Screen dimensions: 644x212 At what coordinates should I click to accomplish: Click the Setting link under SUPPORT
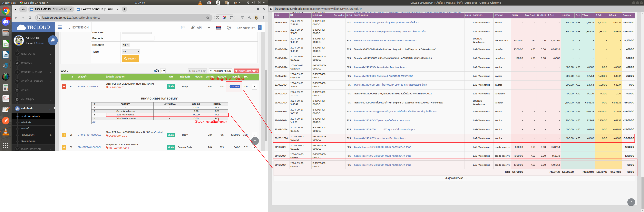(40, 43)
